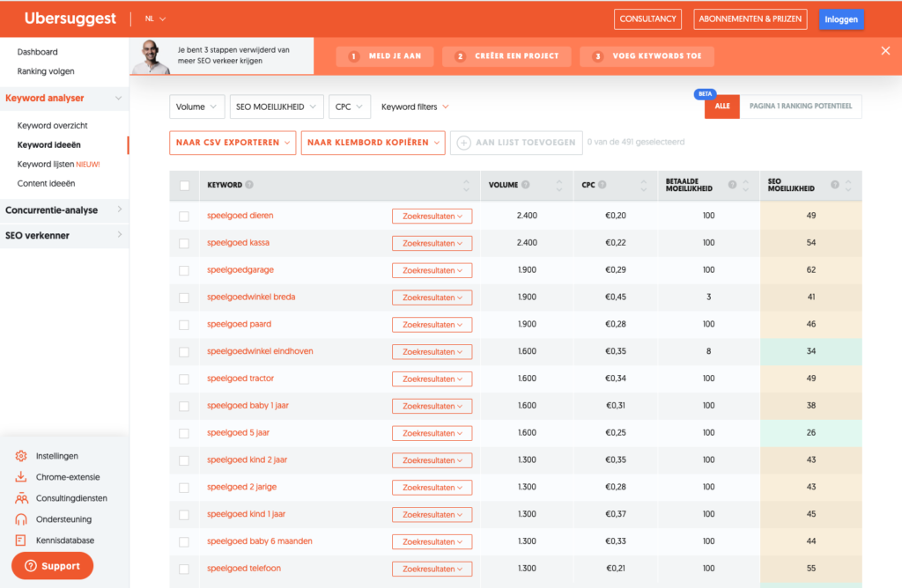
Task: Open Content ideeën in the sidebar
Action: pyautogui.click(x=46, y=183)
